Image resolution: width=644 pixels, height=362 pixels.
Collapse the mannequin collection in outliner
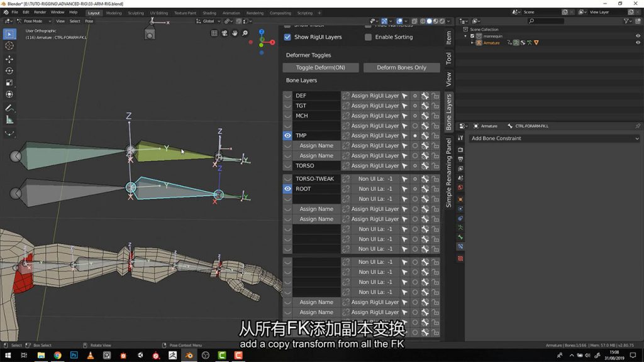click(466, 36)
